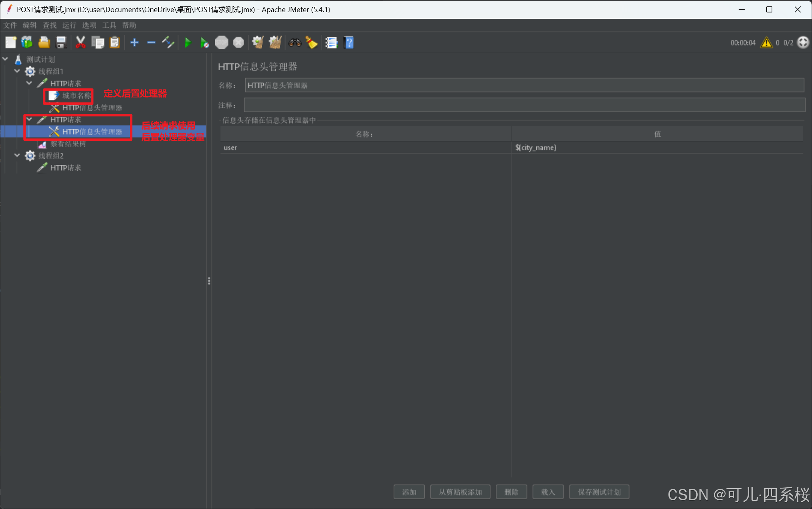Click the yellow warning triangle log icon

tap(766, 43)
